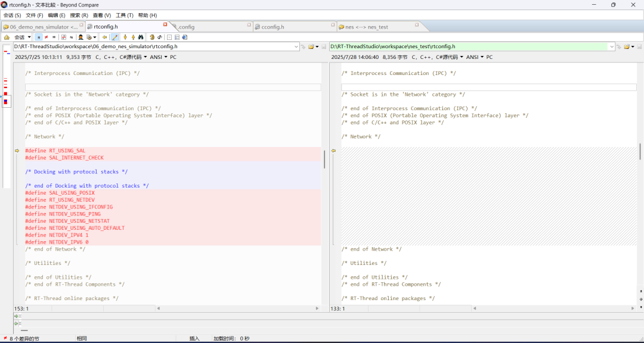The image size is (644, 343).
Task: Toggle the Show All (asterisk) display filter
Action: pyautogui.click(x=39, y=37)
